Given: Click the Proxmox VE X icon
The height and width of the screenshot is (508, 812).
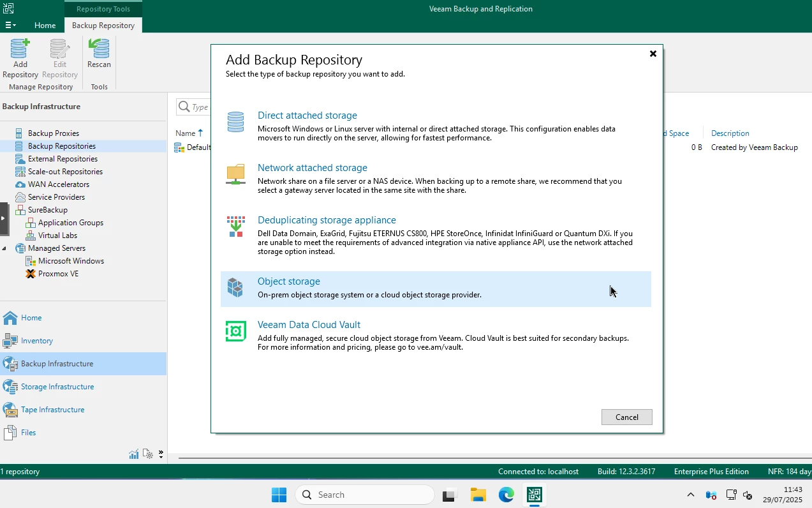Looking at the screenshot, I should pyautogui.click(x=31, y=274).
